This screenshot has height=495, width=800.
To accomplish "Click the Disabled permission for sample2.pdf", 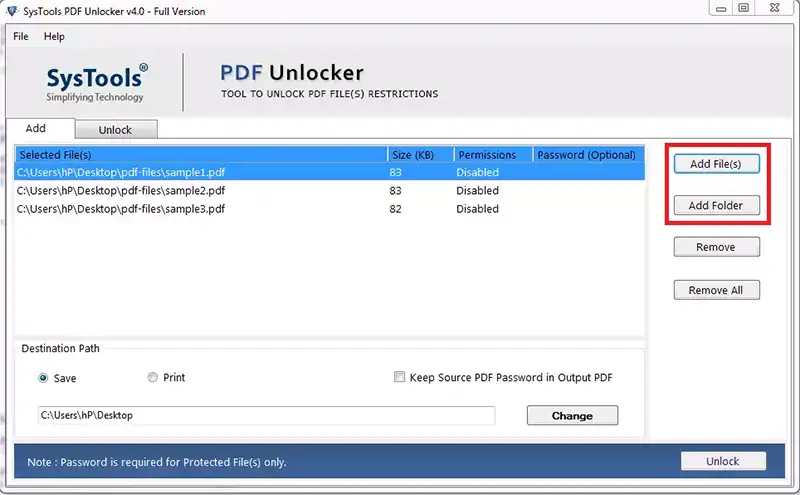I will coord(478,191).
